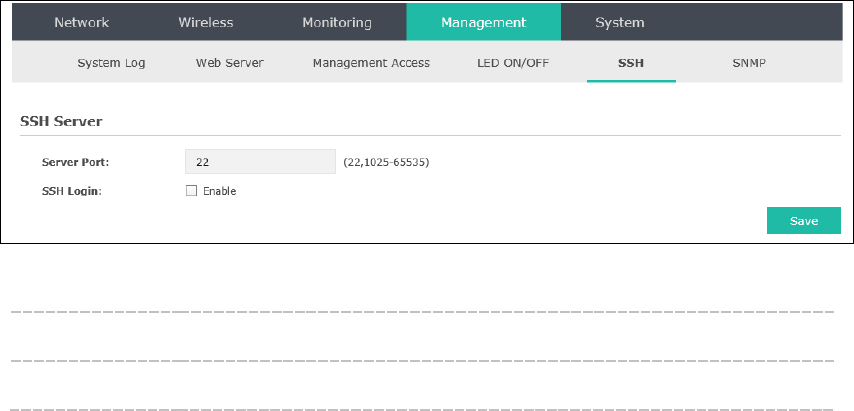This screenshot has width=854, height=411.
Task: Click the Server Port input field
Action: click(260, 162)
